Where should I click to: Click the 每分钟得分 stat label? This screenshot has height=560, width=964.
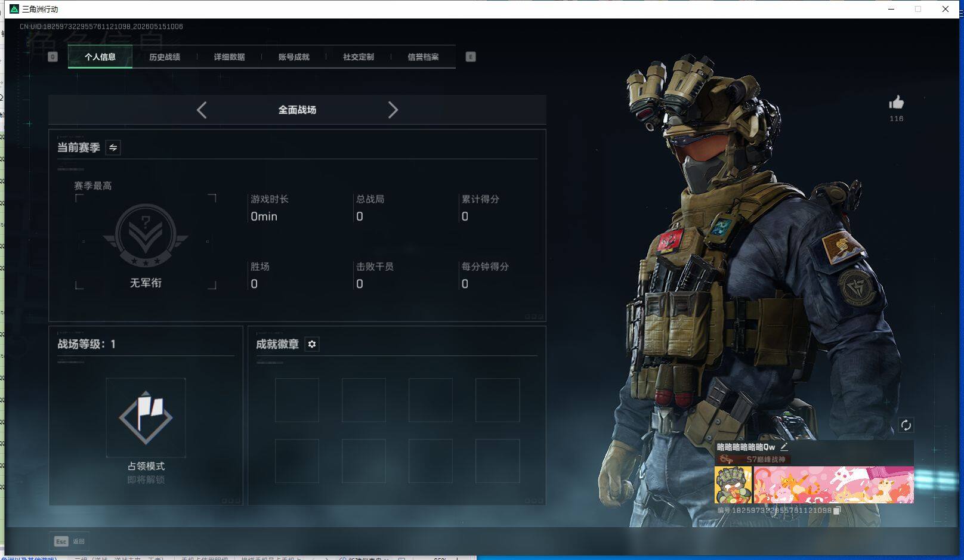[485, 267]
